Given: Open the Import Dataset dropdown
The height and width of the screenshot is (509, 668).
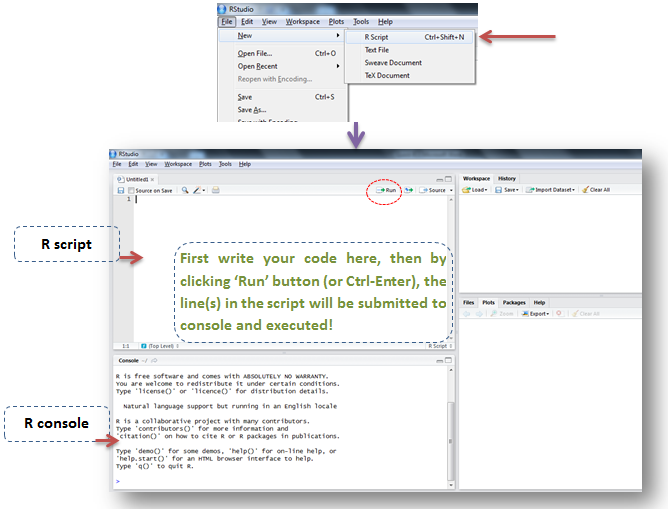Looking at the screenshot, I should pos(550,190).
